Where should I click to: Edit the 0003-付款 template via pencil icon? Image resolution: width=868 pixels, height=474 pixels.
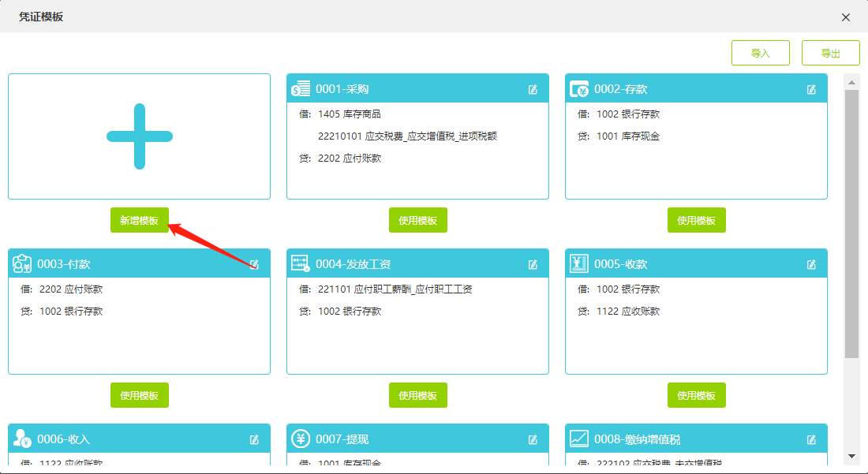[253, 263]
